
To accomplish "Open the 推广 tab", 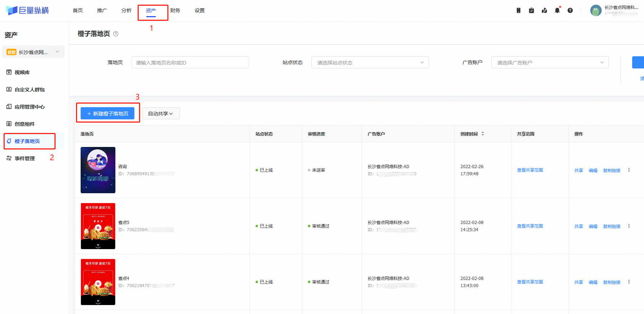I will tap(102, 10).
